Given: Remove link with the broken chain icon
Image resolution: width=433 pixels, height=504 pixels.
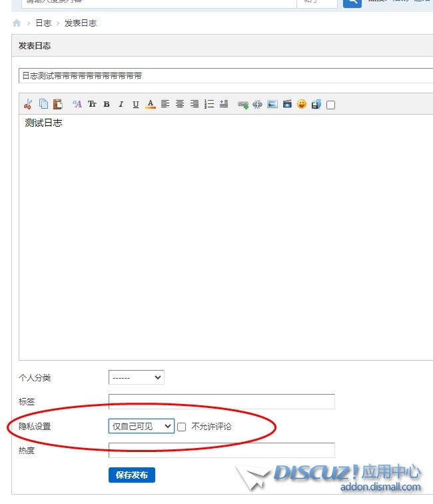Looking at the screenshot, I should [258, 104].
